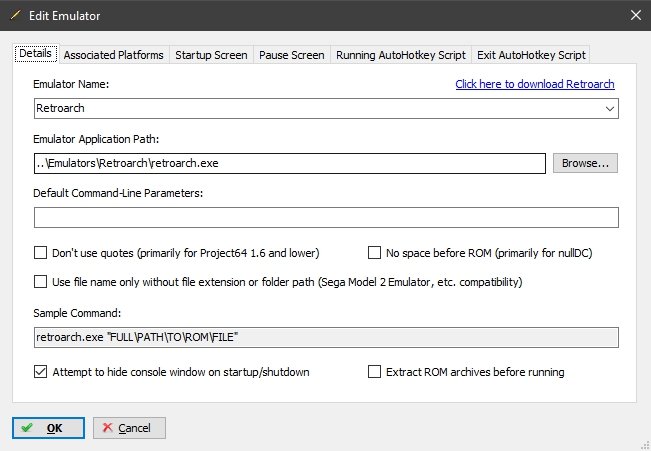Browse for emulator application path

click(x=585, y=163)
